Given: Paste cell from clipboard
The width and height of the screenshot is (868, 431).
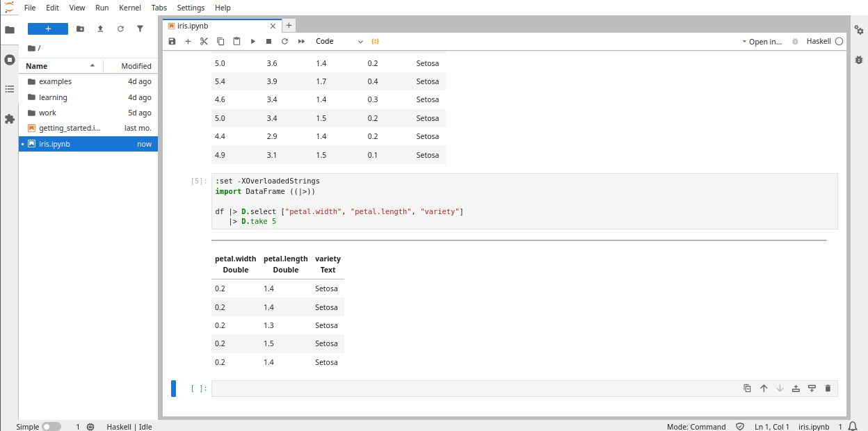Looking at the screenshot, I should point(236,42).
